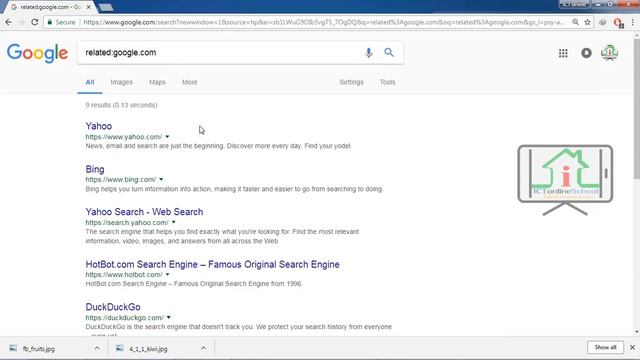Click the 9 results count text
Screen dimensions: 640x360
click(x=121, y=105)
